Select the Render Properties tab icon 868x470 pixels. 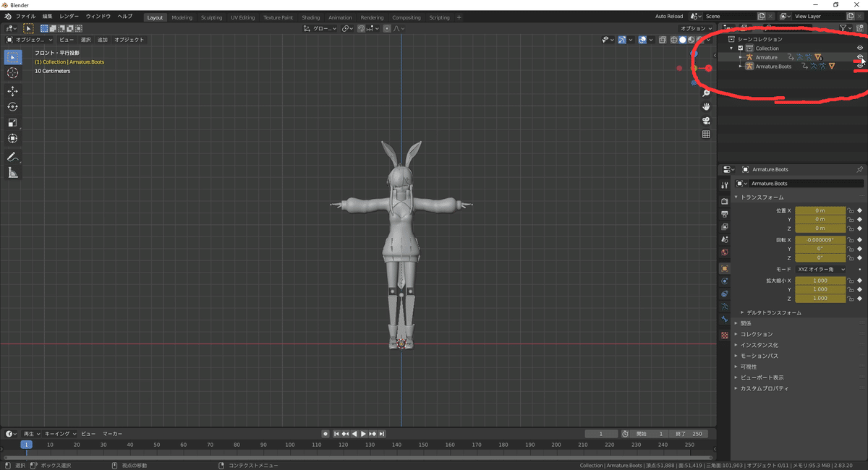coord(726,200)
